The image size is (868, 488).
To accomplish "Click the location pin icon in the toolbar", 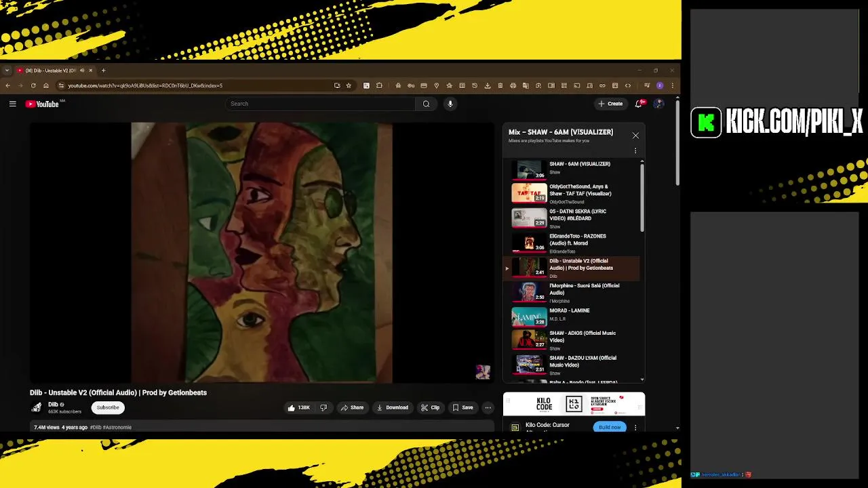I will 436,85.
